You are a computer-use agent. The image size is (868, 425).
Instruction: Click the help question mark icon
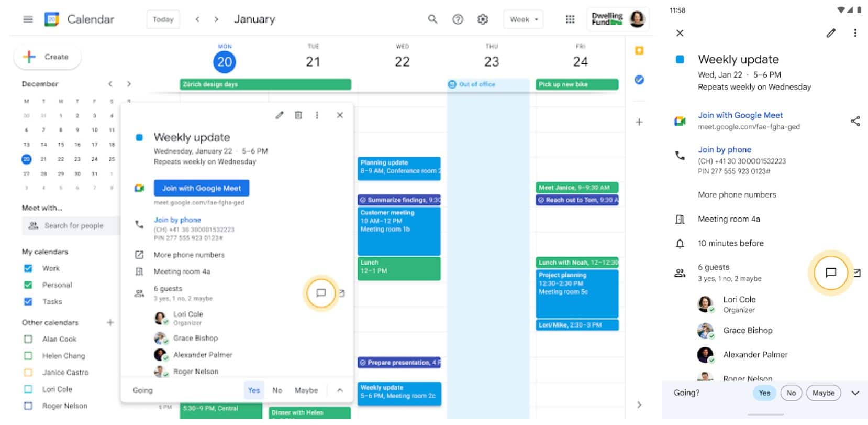[x=458, y=19]
